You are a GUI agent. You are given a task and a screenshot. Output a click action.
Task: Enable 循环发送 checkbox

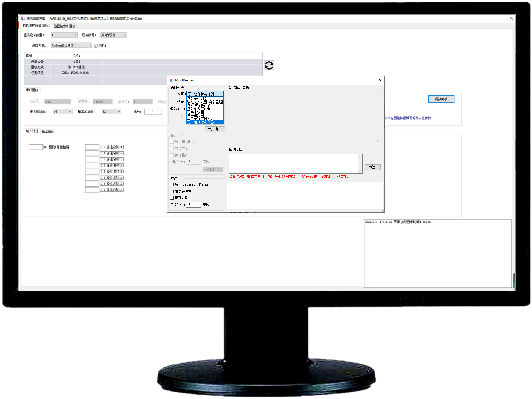point(172,198)
